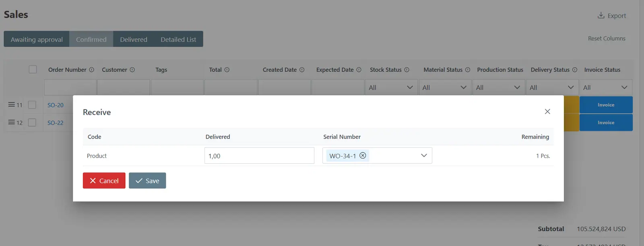The height and width of the screenshot is (246, 644).
Task: Open the Detailed List tab
Action: click(x=178, y=39)
